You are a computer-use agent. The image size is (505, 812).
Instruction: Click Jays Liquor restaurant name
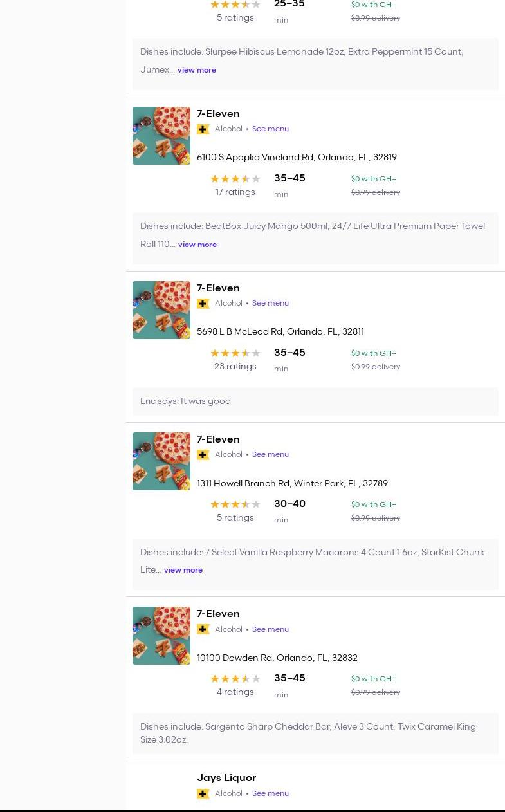226,778
